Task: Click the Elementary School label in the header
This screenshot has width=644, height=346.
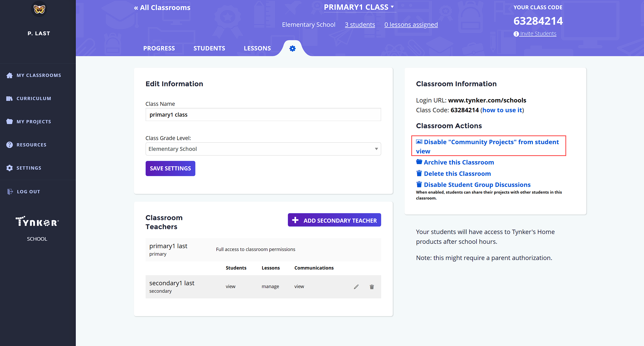Action: point(308,25)
